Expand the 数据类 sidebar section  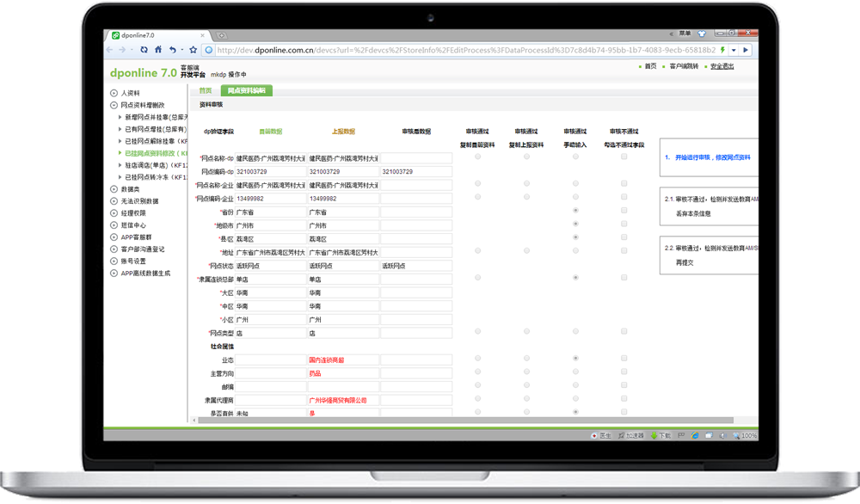(114, 188)
